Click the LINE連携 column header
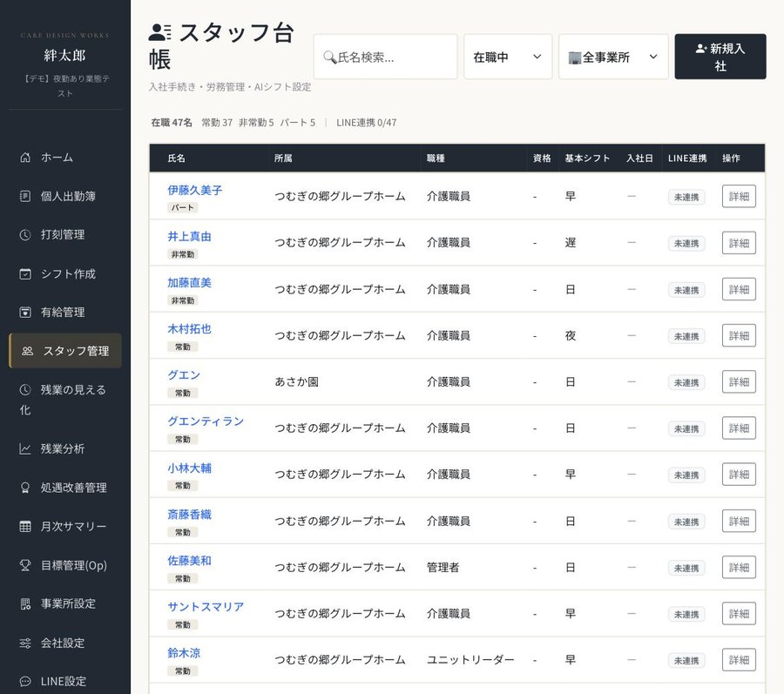This screenshot has width=784, height=694. tap(687, 158)
